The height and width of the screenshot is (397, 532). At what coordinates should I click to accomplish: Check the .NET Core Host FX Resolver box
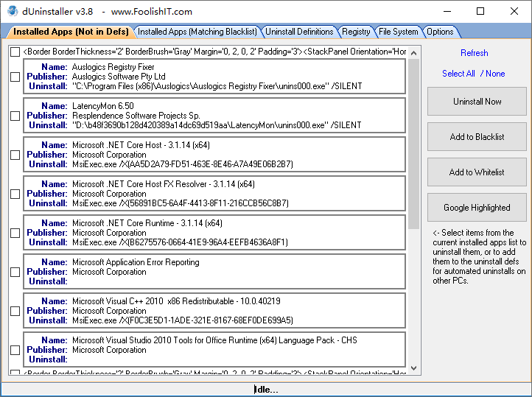(15, 194)
